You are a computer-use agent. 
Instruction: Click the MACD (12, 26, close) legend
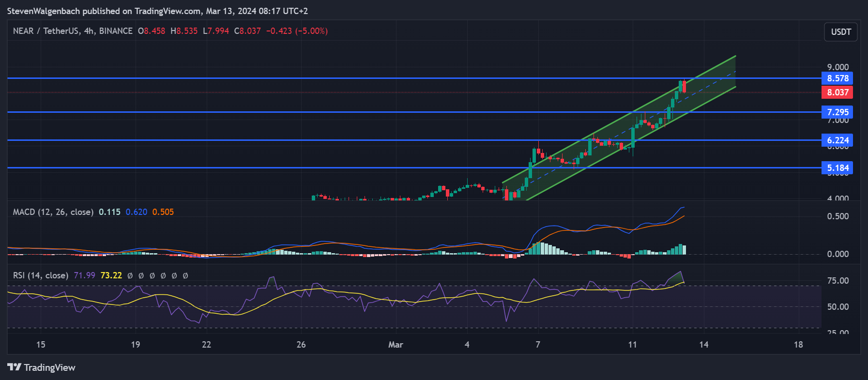tap(53, 212)
